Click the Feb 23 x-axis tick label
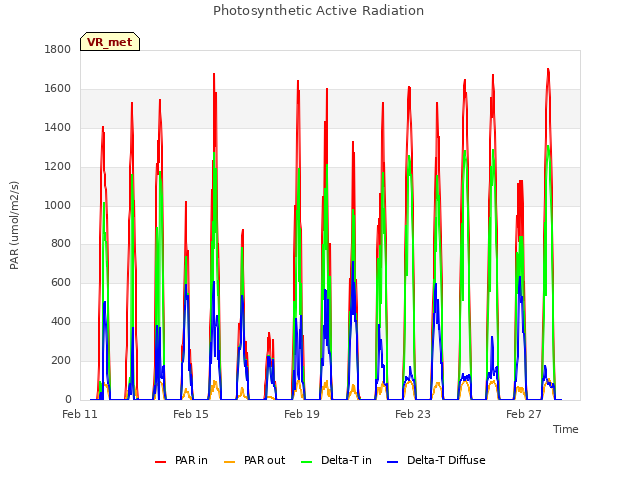The image size is (640, 480). (413, 414)
